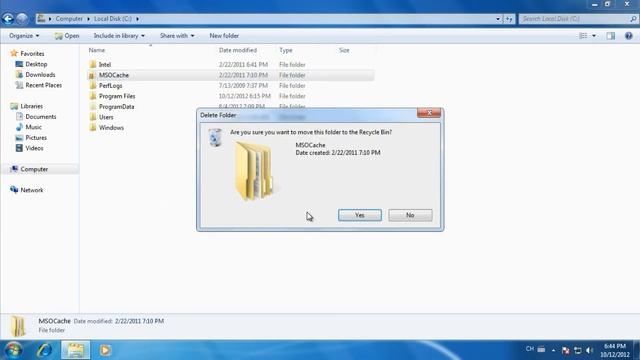
Task: Open the Documents library
Action: pos(40,117)
